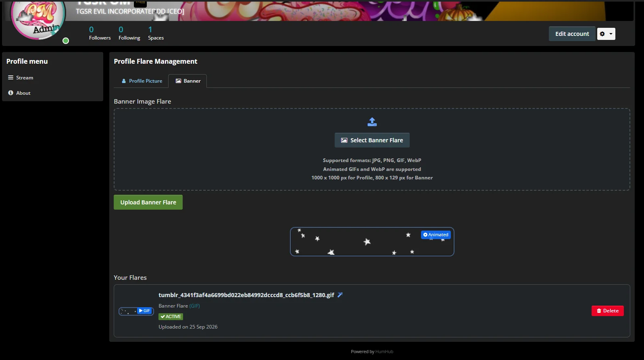Screen dimensions: 644x360
Task: Select the Banner tab
Action: (x=188, y=81)
